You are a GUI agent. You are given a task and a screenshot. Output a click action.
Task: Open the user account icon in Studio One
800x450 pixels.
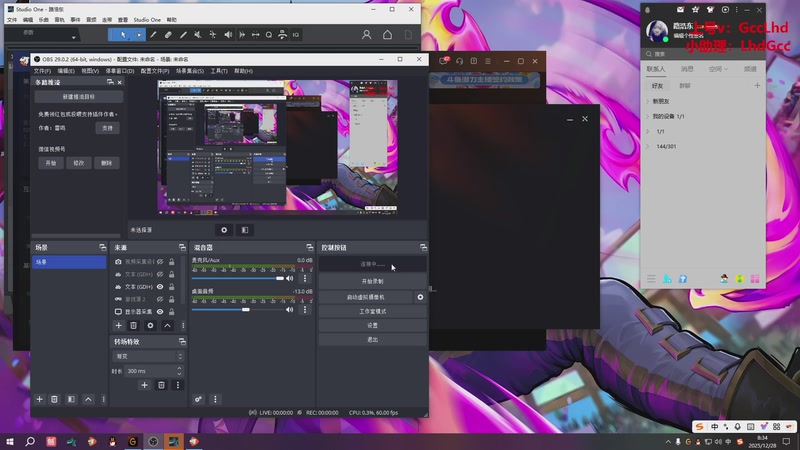pos(366,35)
